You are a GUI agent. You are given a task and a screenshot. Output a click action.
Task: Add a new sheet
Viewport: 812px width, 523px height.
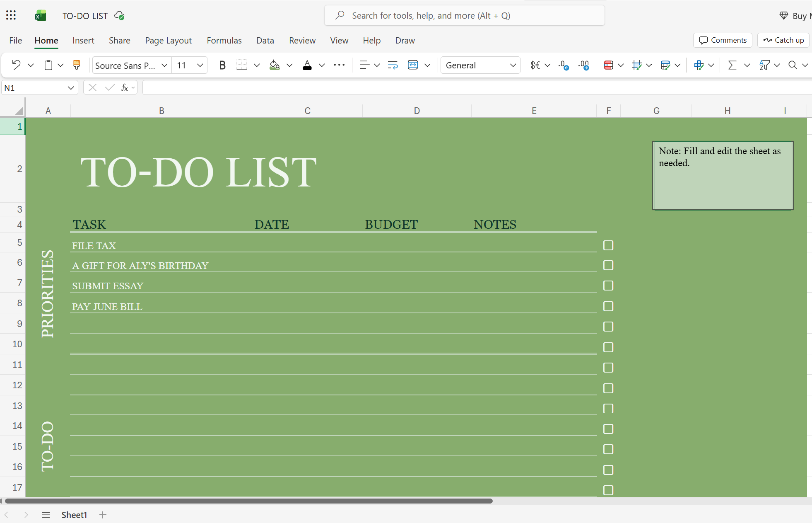pyautogui.click(x=103, y=515)
